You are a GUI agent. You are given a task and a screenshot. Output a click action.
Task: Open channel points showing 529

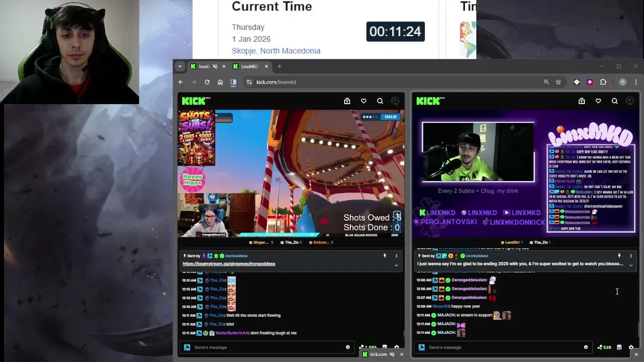604,347
